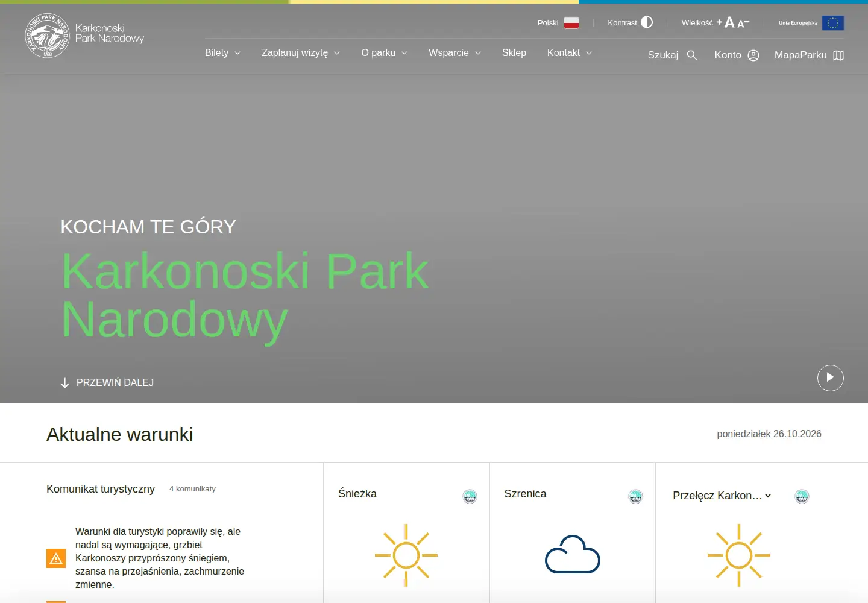Open account via Konto user icon
The height and width of the screenshot is (603, 868).
pos(753,55)
